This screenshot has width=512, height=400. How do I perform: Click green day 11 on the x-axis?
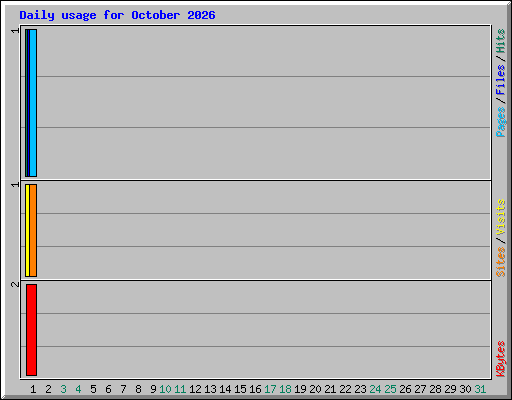[180, 389]
